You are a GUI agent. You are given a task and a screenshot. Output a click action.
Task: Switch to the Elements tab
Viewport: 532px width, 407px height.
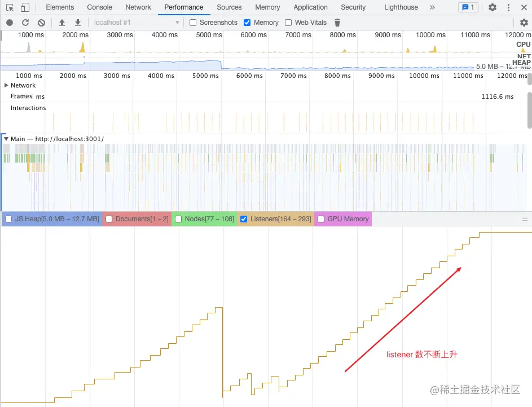pyautogui.click(x=60, y=7)
